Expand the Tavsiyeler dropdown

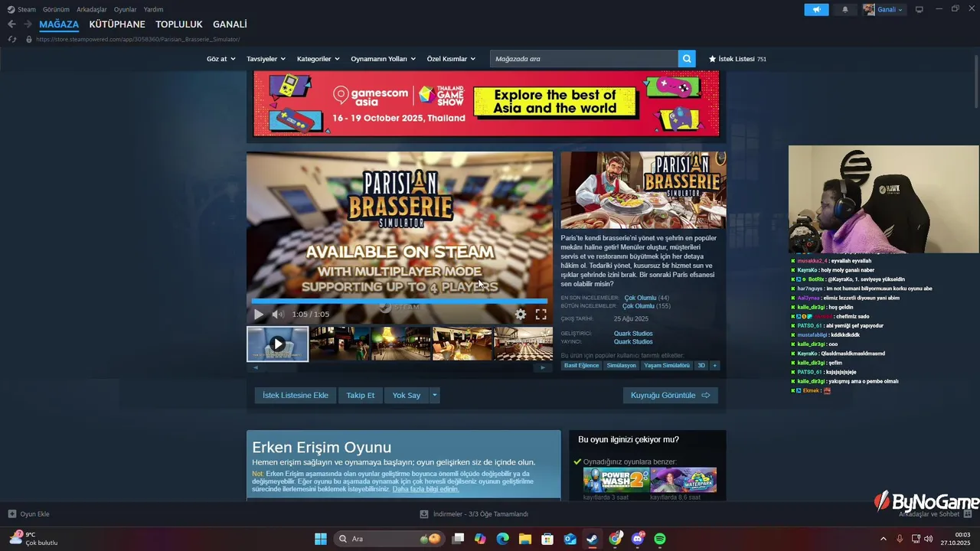pos(266,59)
